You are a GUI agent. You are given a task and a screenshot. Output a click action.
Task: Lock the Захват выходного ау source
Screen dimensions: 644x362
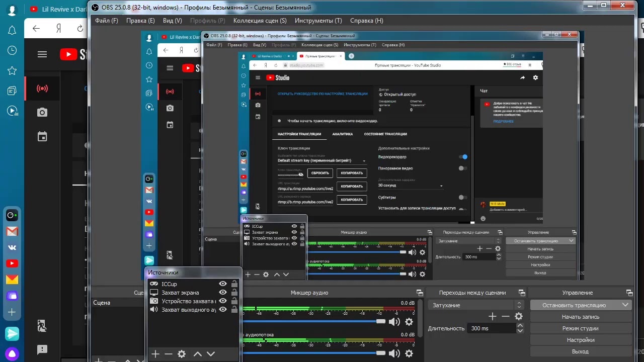[x=234, y=310]
